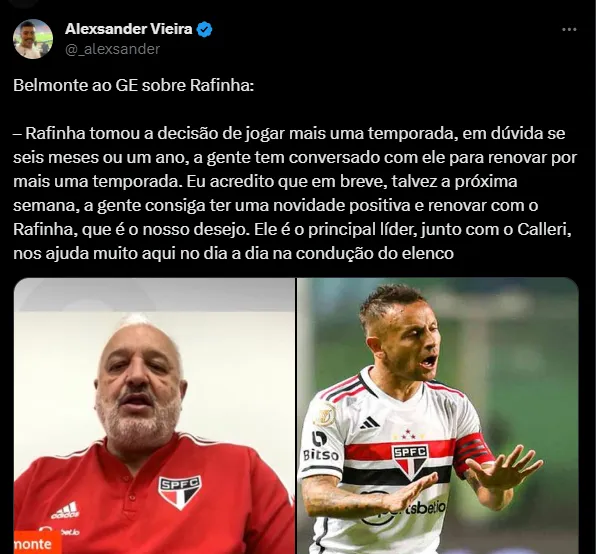Click the tweet line mentioning Calleri

pos(292,230)
